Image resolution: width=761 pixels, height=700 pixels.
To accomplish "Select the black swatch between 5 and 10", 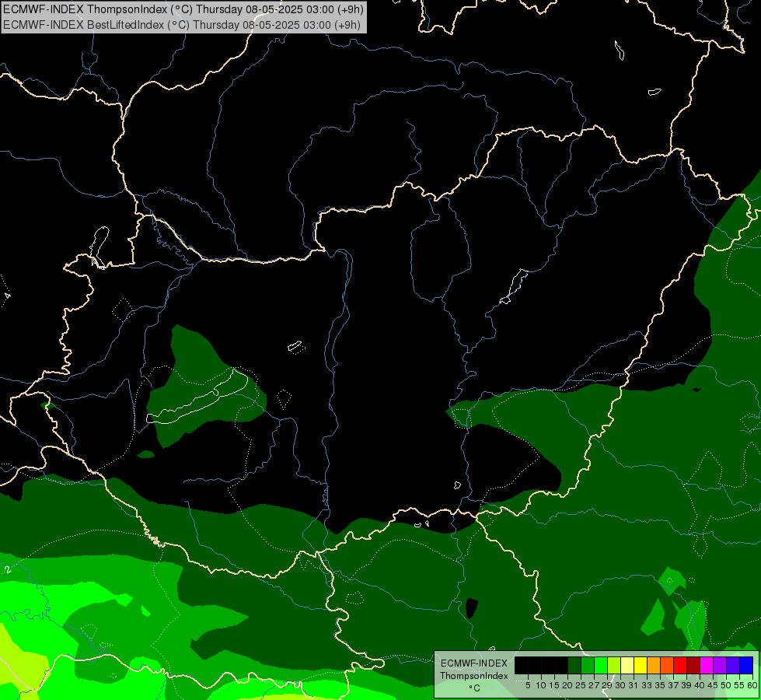I will click(x=535, y=665).
